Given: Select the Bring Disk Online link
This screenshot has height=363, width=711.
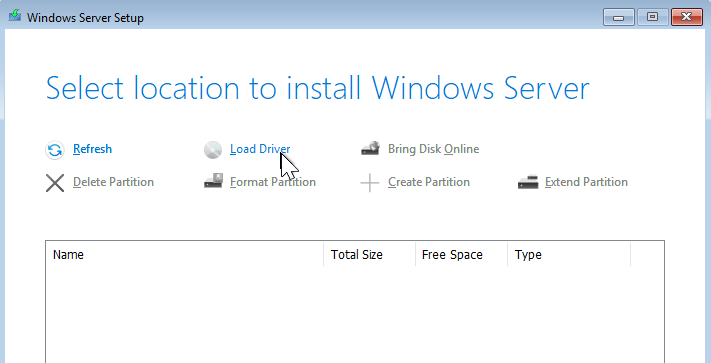Looking at the screenshot, I should [x=433, y=149].
